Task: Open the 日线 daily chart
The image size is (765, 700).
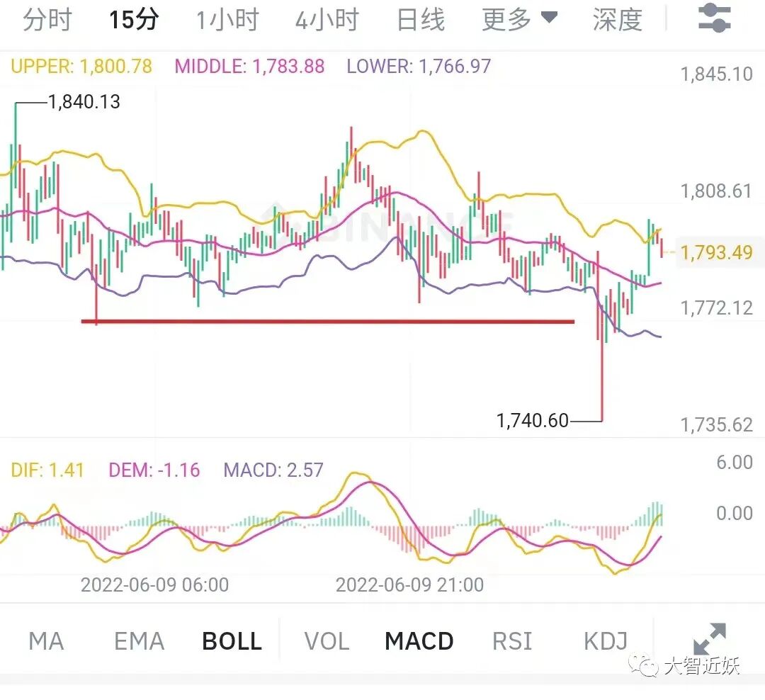Action: pos(421,20)
